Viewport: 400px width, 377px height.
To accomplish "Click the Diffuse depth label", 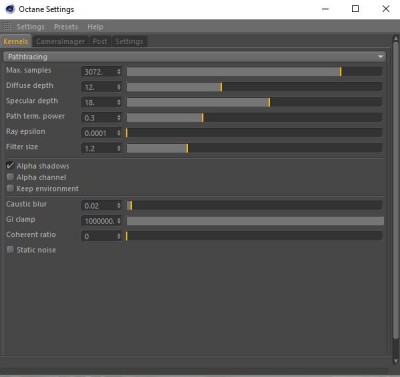I will (x=29, y=86).
